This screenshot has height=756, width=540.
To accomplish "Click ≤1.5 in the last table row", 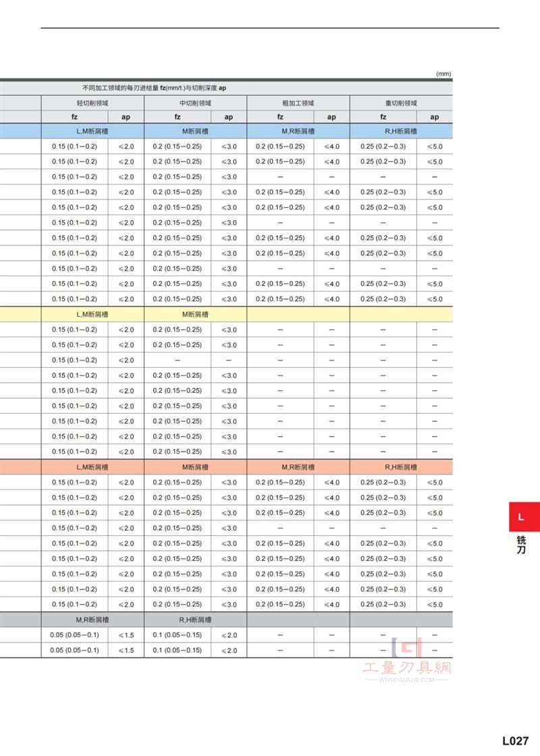I will [x=126, y=651].
